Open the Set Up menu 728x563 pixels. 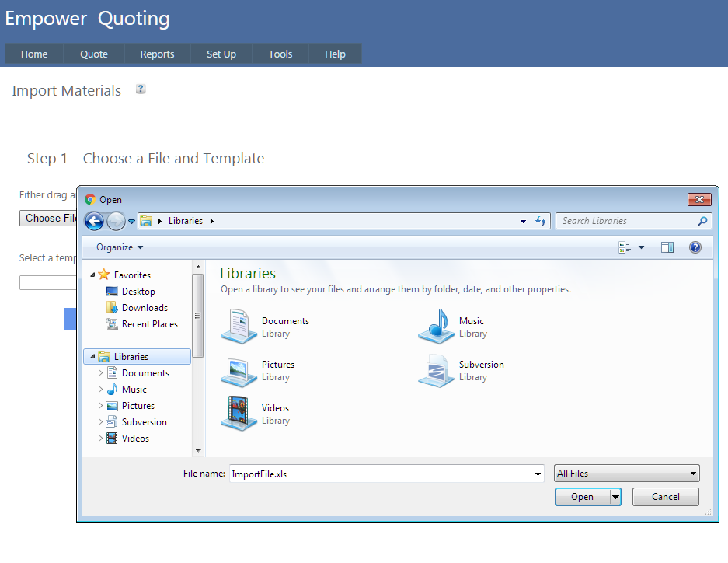coord(221,54)
